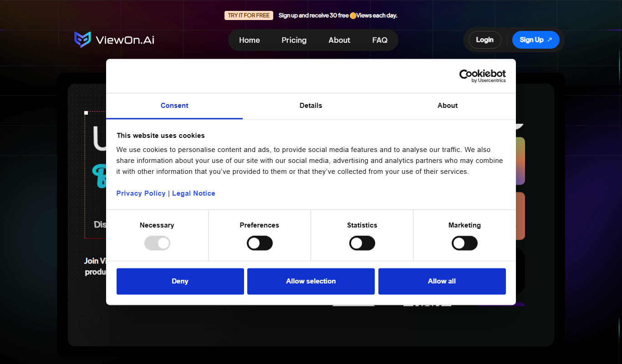Click the TRY IT FOR FREE badge
This screenshot has height=364, width=622.
pyautogui.click(x=249, y=15)
